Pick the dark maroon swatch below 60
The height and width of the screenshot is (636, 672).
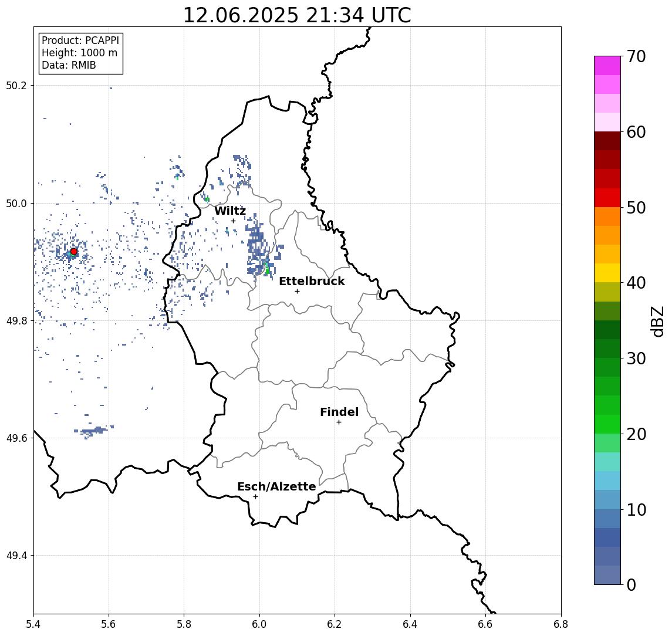(x=607, y=141)
